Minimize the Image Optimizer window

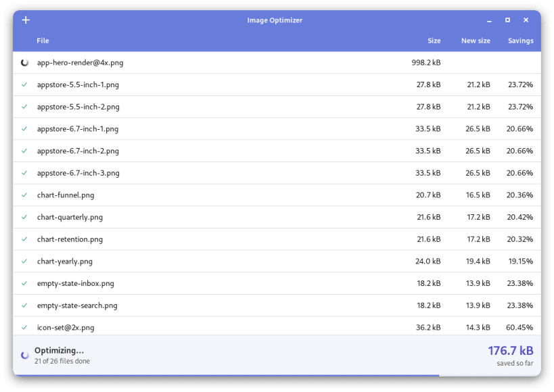click(x=489, y=20)
